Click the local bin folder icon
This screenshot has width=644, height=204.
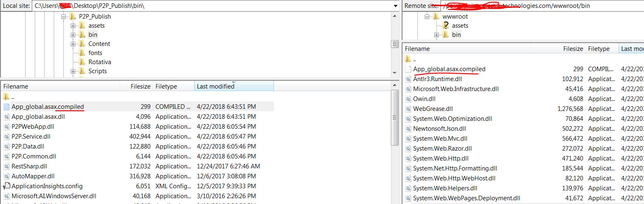(x=82, y=35)
